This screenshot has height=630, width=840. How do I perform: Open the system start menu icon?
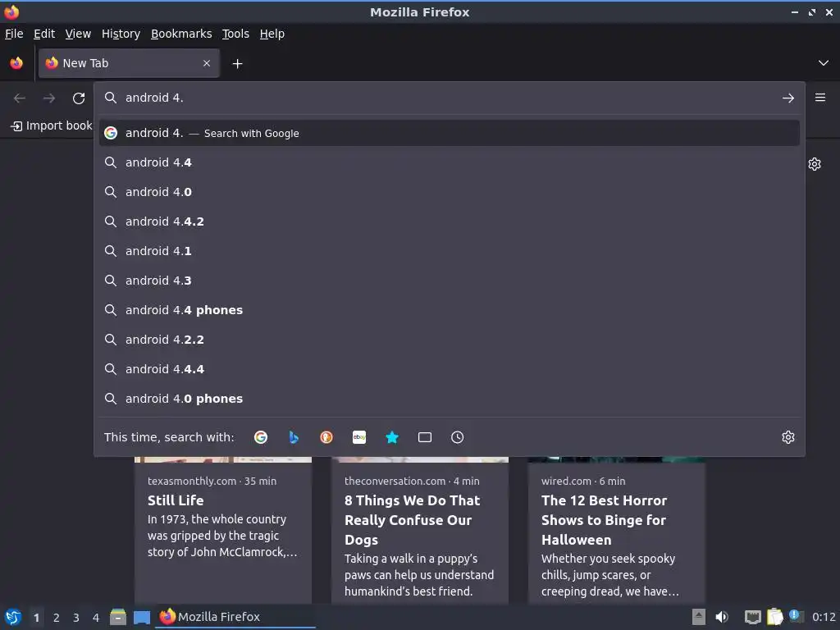[13, 617]
